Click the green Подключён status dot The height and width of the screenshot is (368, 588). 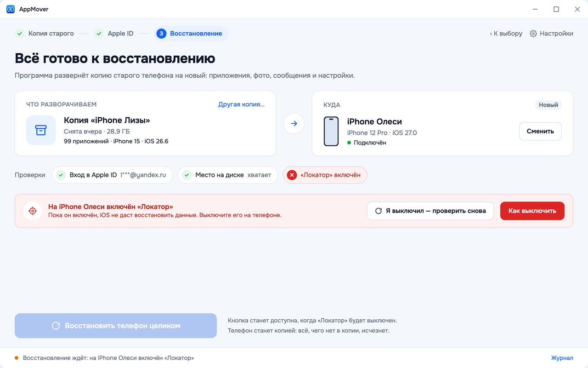click(x=349, y=143)
